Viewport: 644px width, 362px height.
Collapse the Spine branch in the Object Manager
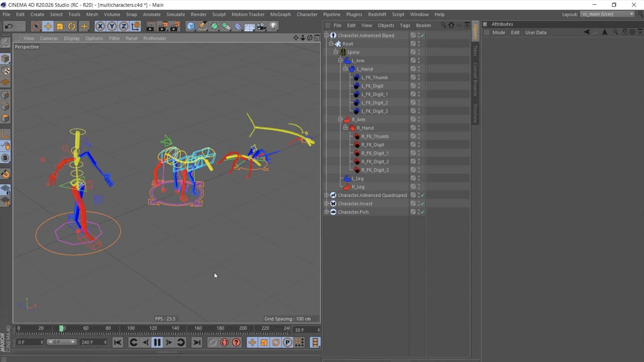tap(336, 52)
